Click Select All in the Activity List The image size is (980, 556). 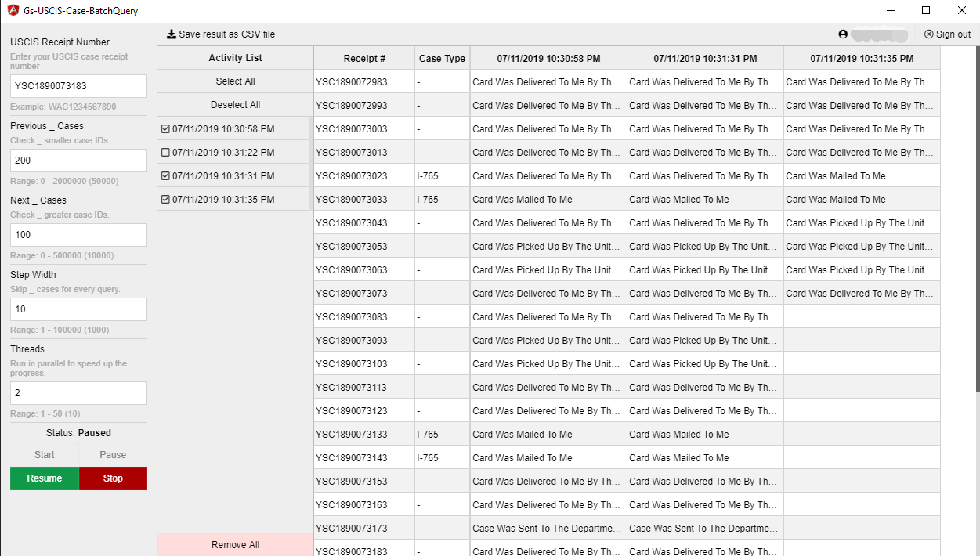tap(235, 81)
